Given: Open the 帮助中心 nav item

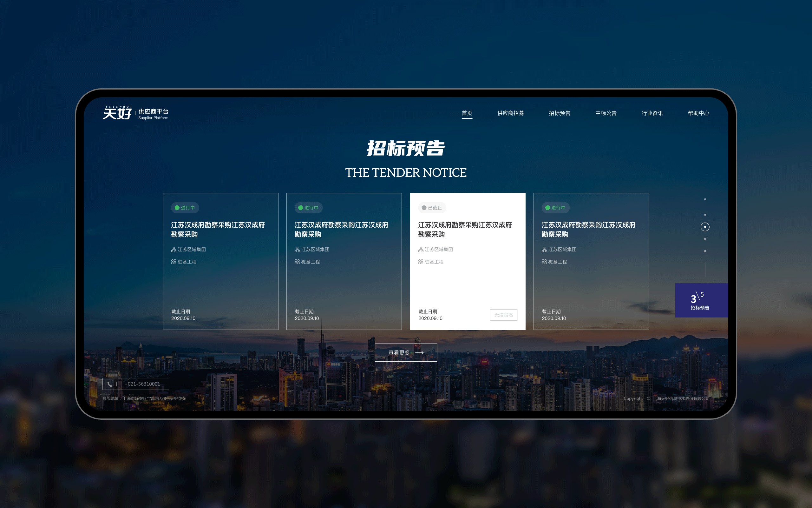Looking at the screenshot, I should pyautogui.click(x=698, y=113).
